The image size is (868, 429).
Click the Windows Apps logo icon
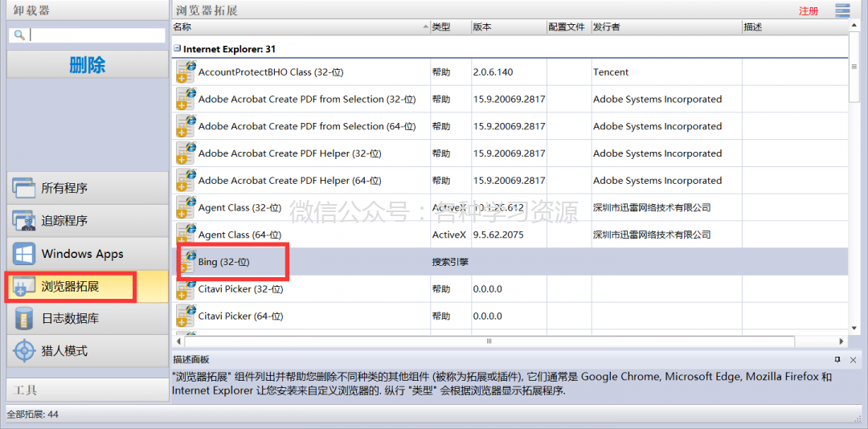tap(24, 254)
